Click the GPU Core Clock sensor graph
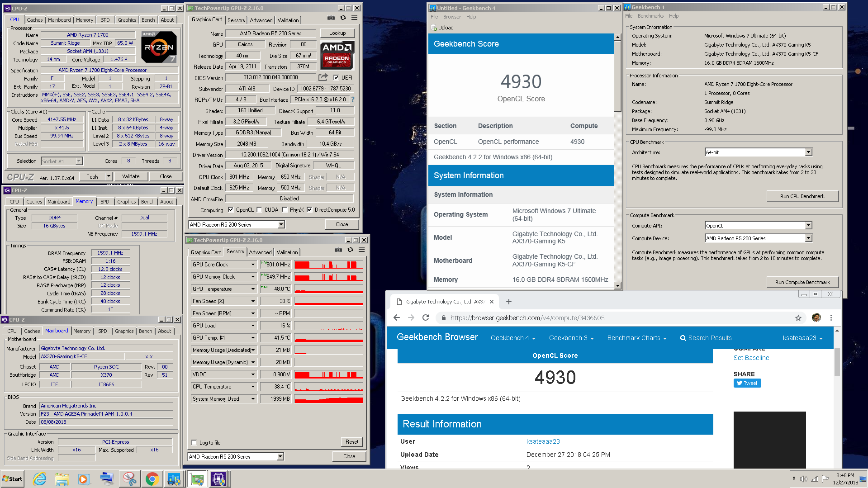This screenshot has width=868, height=488. pos(328,265)
